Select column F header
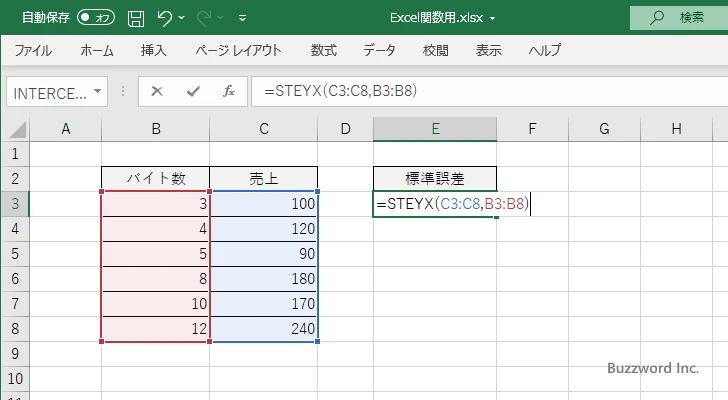Image resolution: width=728 pixels, height=400 pixels. click(533, 129)
